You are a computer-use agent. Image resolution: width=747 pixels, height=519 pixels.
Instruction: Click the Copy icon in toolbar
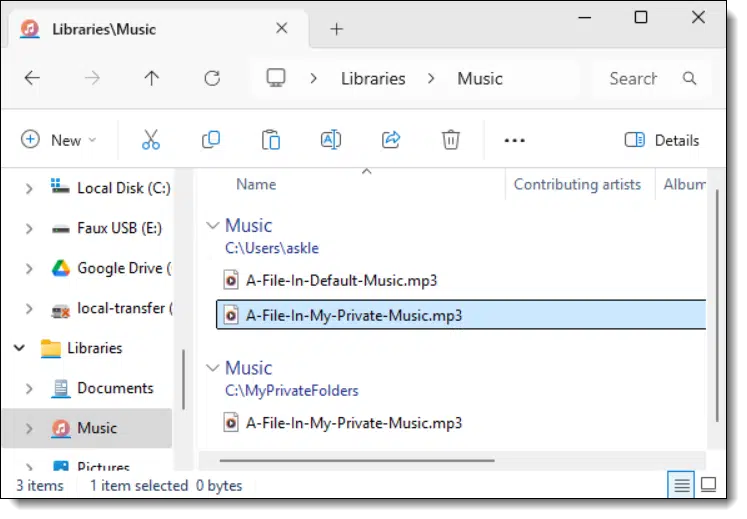point(211,140)
